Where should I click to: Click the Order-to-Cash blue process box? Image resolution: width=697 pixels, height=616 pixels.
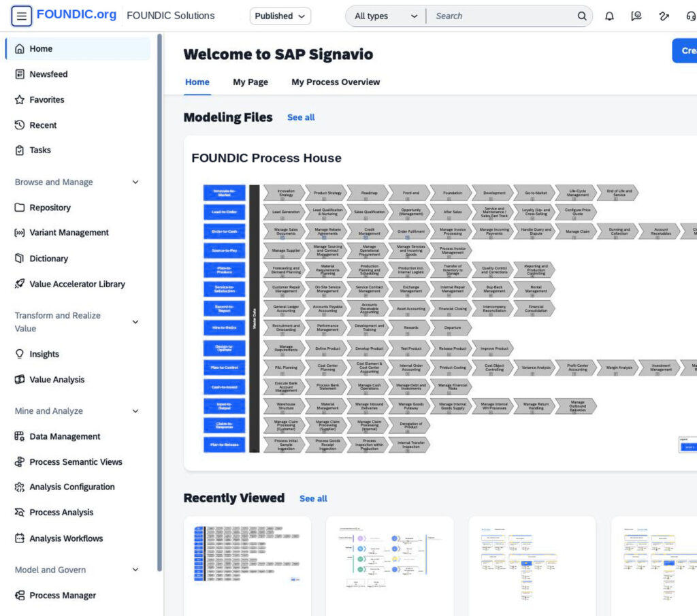[x=225, y=231]
